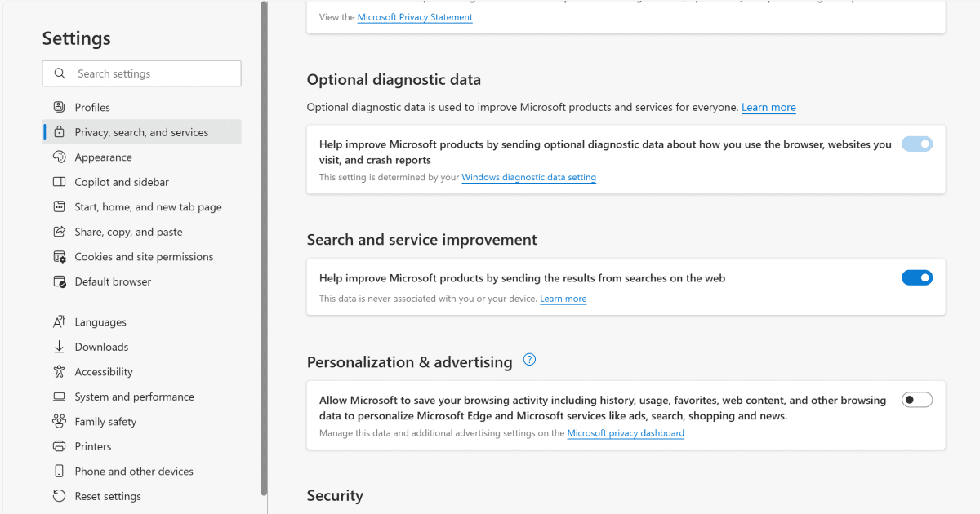Viewport: 980px width, 514px height.
Task: Open Printers settings
Action: click(x=142, y=446)
